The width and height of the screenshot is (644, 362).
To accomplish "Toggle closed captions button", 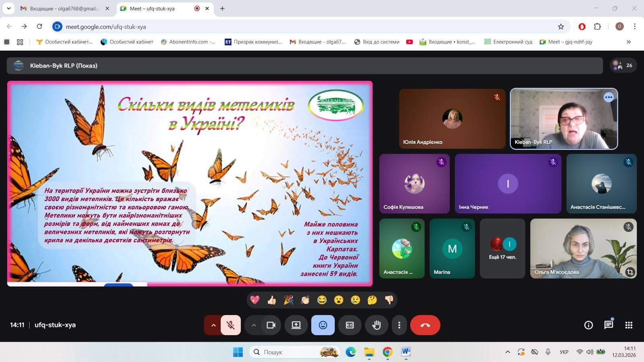I will point(350,325).
